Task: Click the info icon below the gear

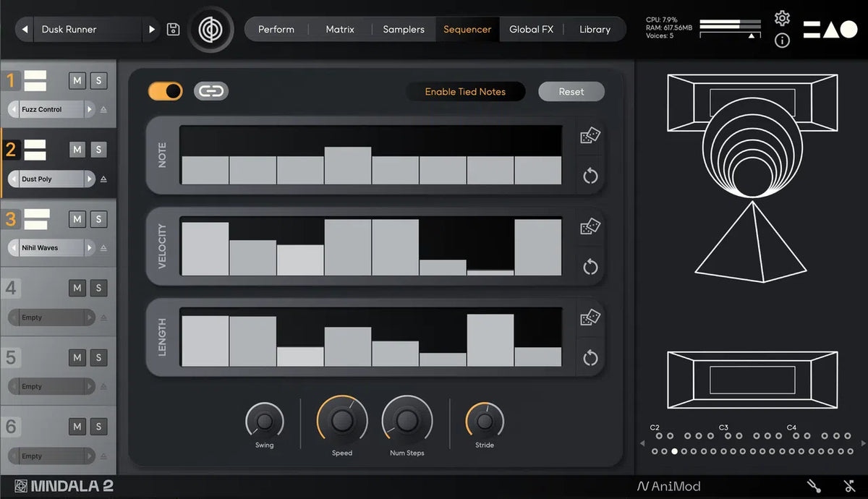Action: [x=782, y=40]
